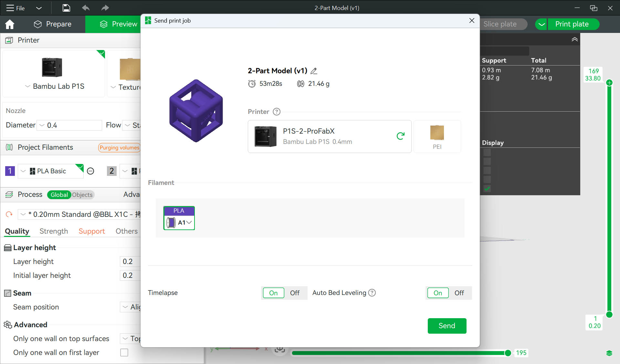Turn Timelapse On

(x=273, y=293)
